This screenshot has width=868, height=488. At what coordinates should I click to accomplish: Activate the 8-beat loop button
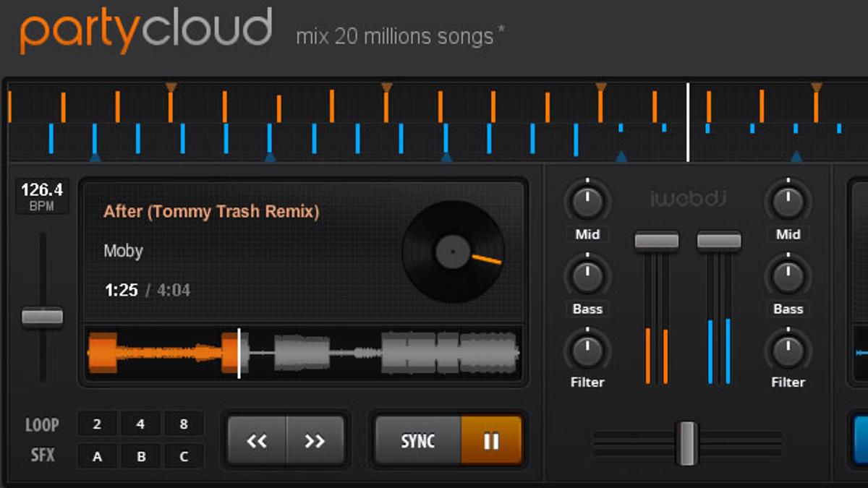184,424
